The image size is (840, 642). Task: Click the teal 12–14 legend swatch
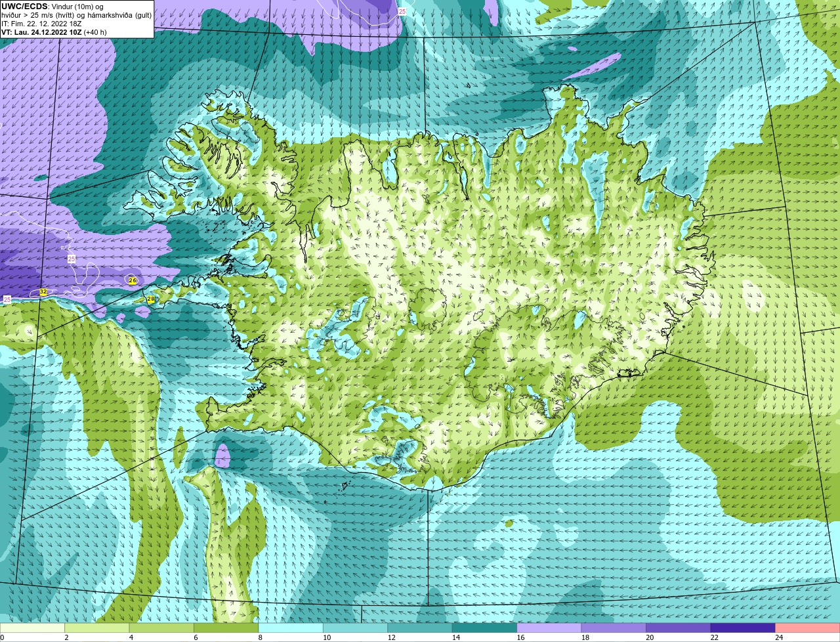point(420,628)
